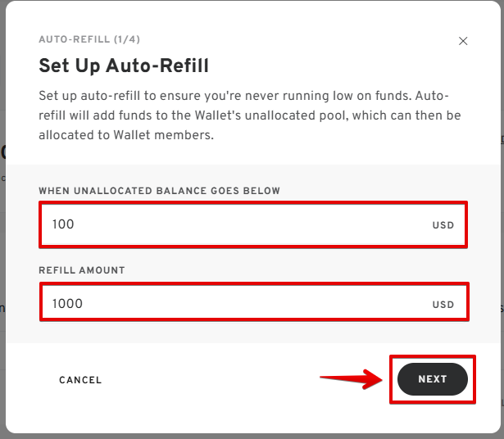Click empty gray form area below Refill Amount

[x=253, y=332]
